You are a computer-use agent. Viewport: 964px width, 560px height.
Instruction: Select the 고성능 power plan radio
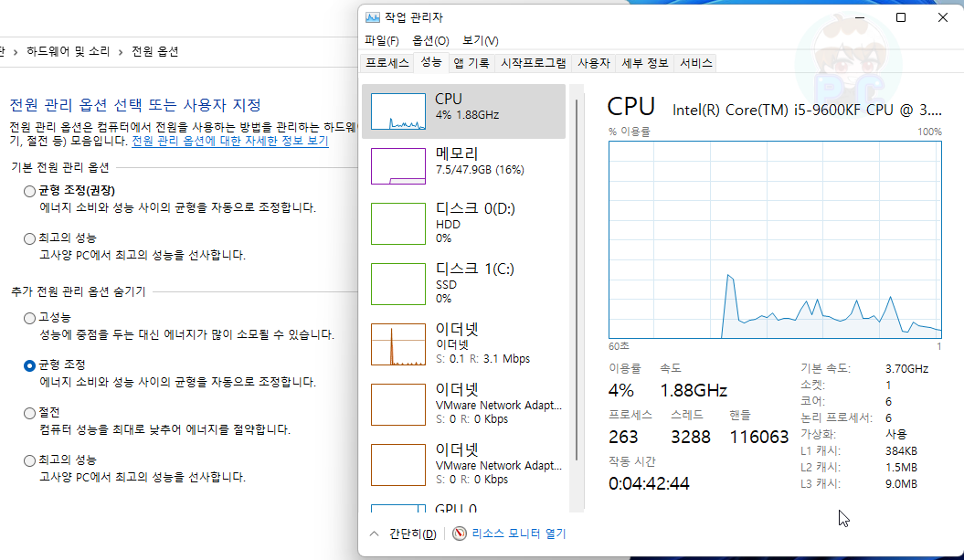29,319
